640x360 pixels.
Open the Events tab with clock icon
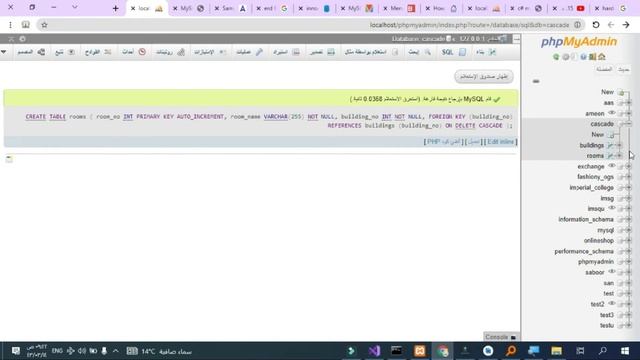tap(134, 52)
